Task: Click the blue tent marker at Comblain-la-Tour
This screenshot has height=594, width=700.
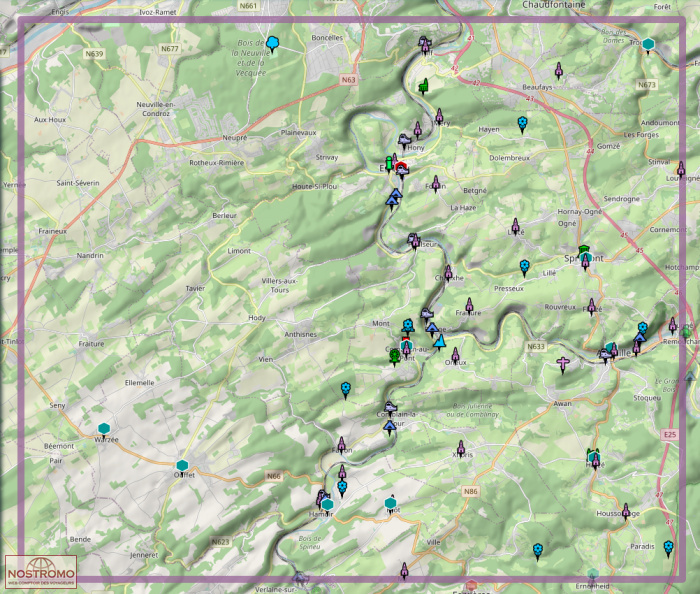Action: coord(390,428)
